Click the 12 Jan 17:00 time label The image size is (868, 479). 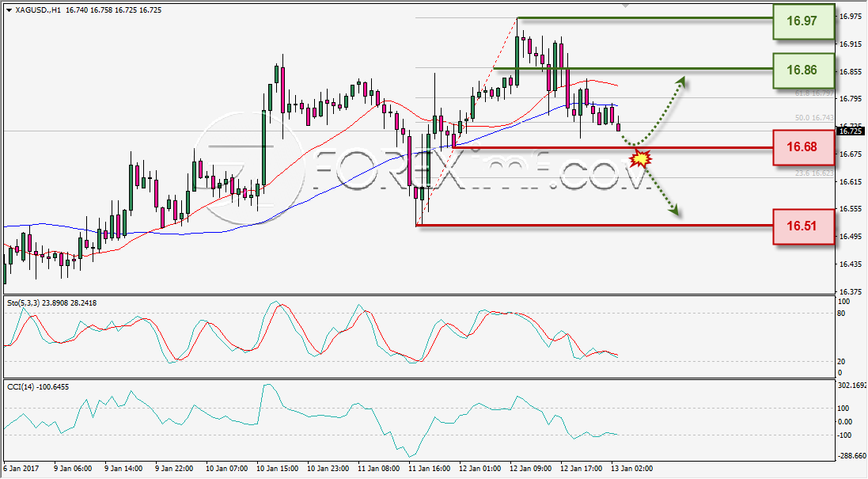pos(582,469)
